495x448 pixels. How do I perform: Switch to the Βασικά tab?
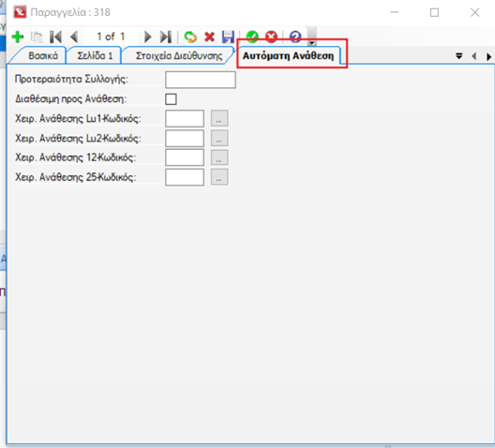click(43, 56)
